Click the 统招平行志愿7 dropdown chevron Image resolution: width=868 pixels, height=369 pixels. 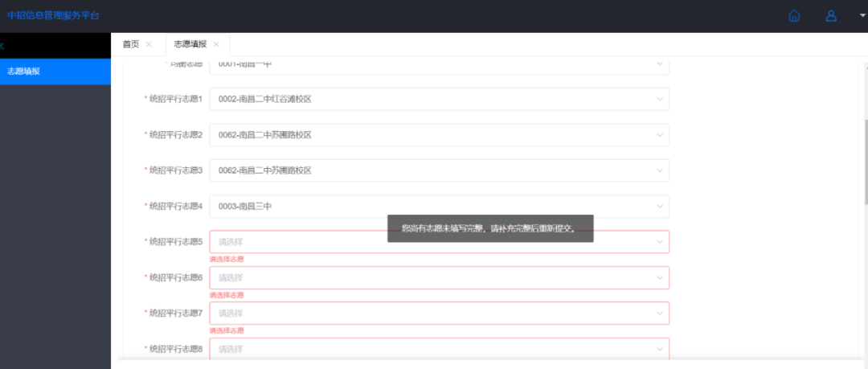[x=660, y=313]
